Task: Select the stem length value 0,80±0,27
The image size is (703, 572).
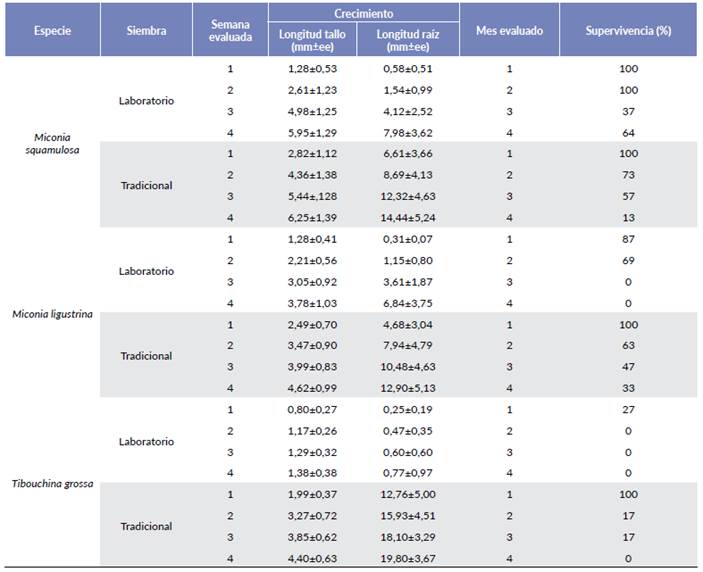Action: (x=309, y=409)
